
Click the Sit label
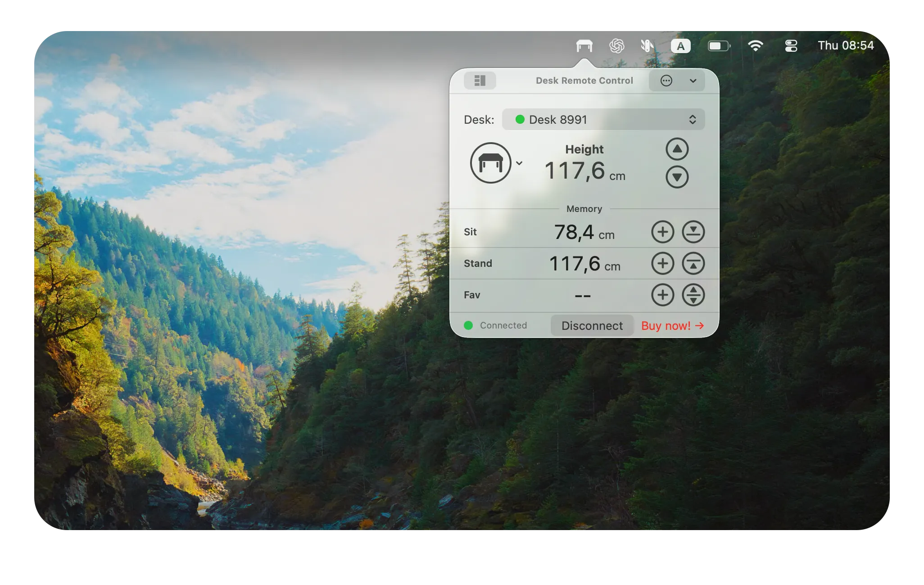(x=470, y=232)
